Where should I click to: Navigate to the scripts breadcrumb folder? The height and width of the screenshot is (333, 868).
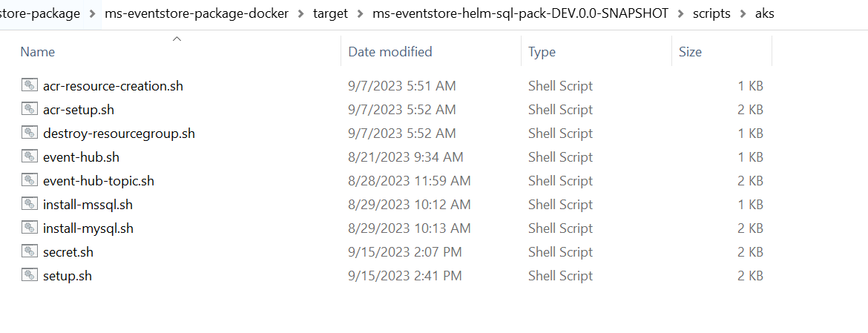click(x=712, y=13)
